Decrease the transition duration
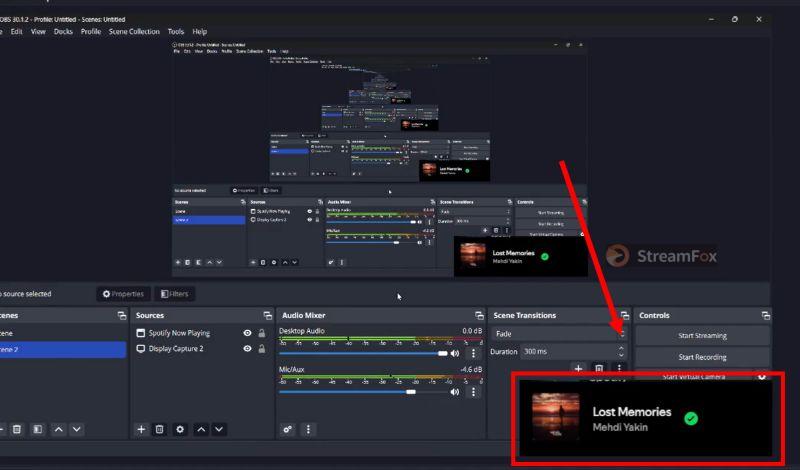This screenshot has width=800, height=470. click(x=621, y=355)
